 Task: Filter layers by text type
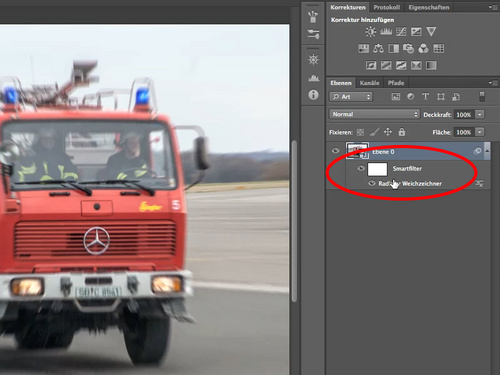coord(426,97)
